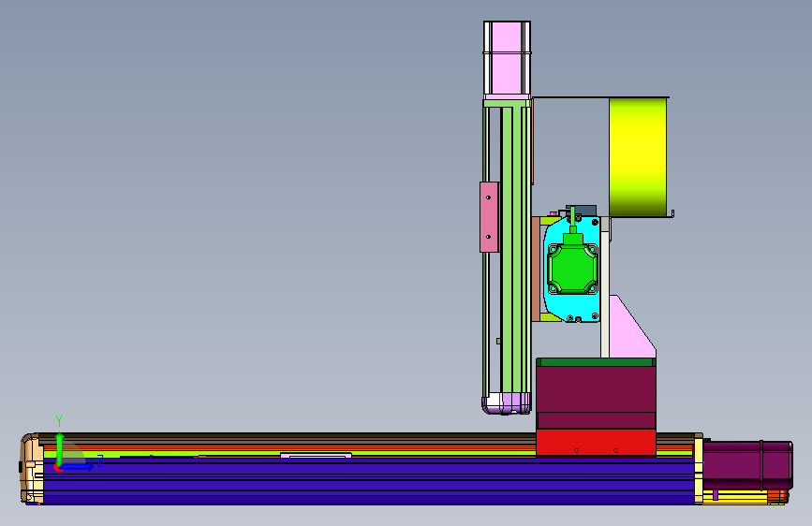The image size is (812, 526).
Task: Click the green Y axis arrow of triad
Action: pos(60,447)
